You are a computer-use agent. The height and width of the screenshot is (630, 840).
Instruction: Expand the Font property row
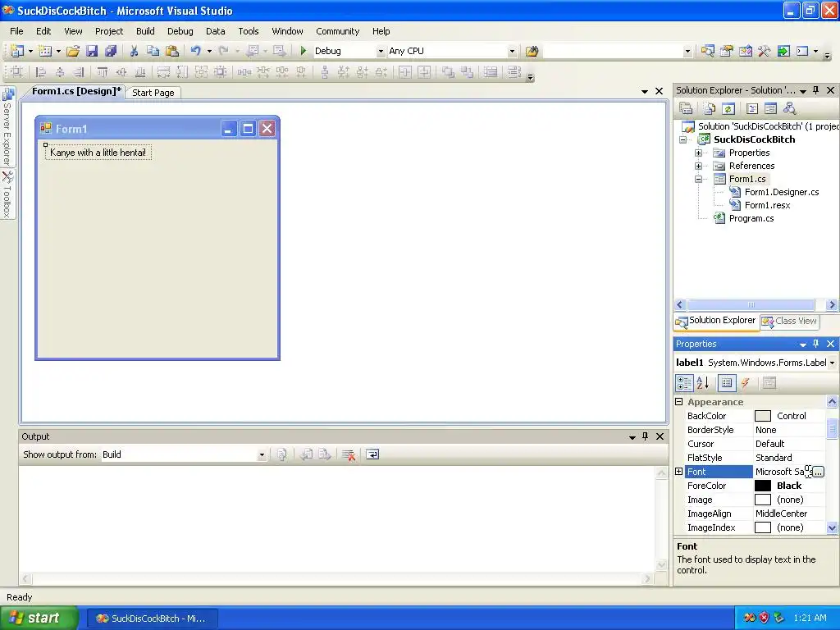click(x=678, y=472)
